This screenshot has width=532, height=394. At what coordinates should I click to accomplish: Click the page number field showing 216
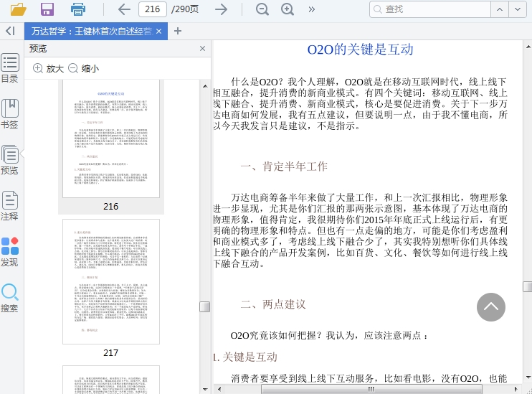(152, 9)
